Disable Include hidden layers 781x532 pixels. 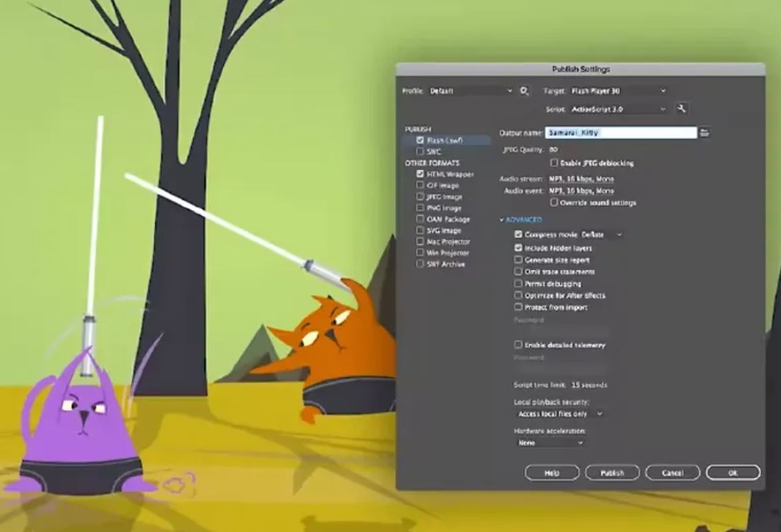pyautogui.click(x=518, y=248)
